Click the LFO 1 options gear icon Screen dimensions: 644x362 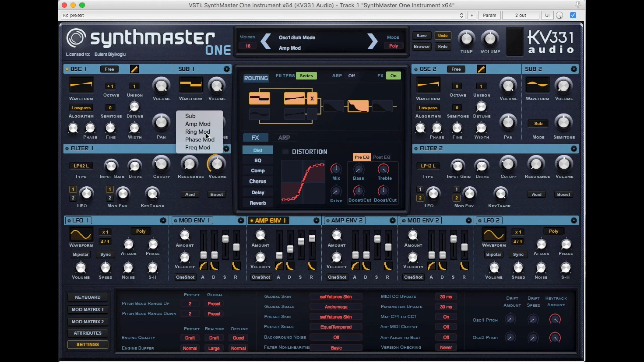[x=163, y=220]
